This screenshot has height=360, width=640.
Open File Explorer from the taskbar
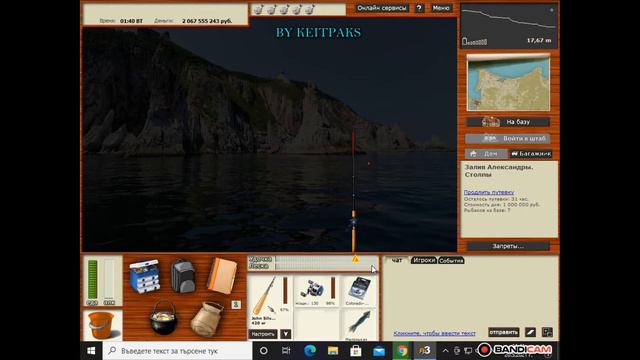(333, 351)
